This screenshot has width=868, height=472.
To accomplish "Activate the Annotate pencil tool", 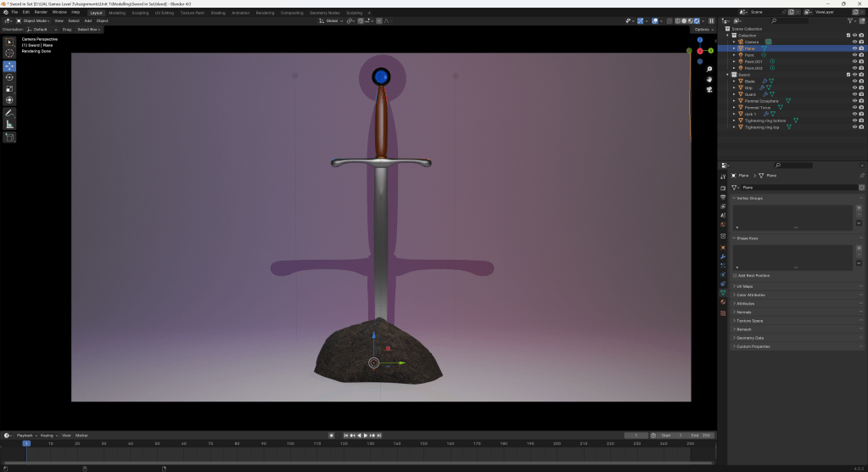I will tap(9, 113).
